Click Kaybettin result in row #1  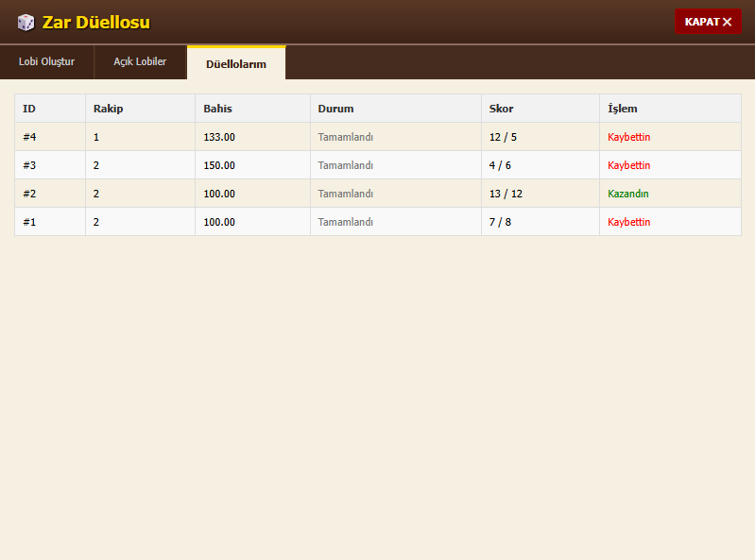628,222
